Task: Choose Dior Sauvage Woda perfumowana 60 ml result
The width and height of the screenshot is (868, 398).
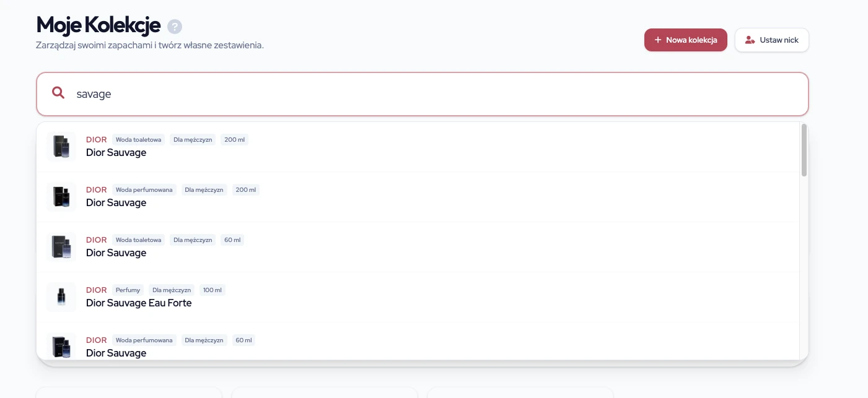Action: (116, 353)
